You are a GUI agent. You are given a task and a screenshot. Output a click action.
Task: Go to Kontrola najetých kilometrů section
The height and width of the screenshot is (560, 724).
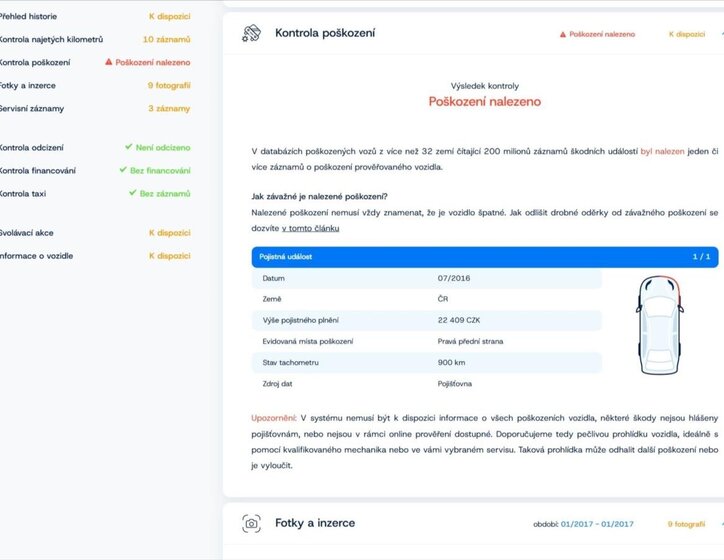(51, 39)
